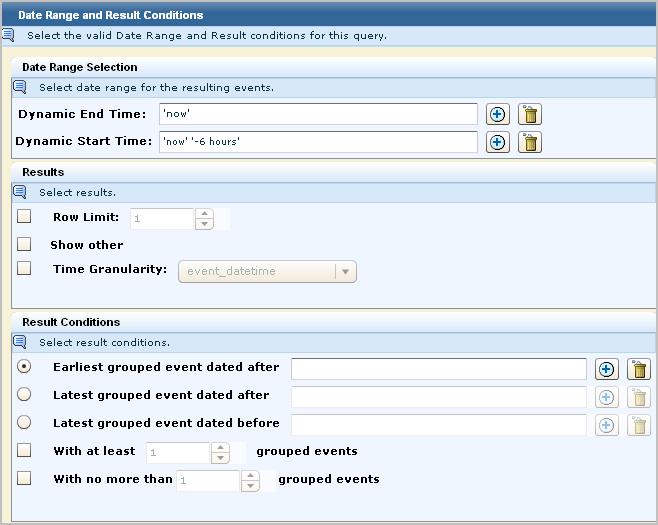Image resolution: width=658 pixels, height=525 pixels.
Task: Toggle the Show other checkbox
Action: [x=24, y=244]
